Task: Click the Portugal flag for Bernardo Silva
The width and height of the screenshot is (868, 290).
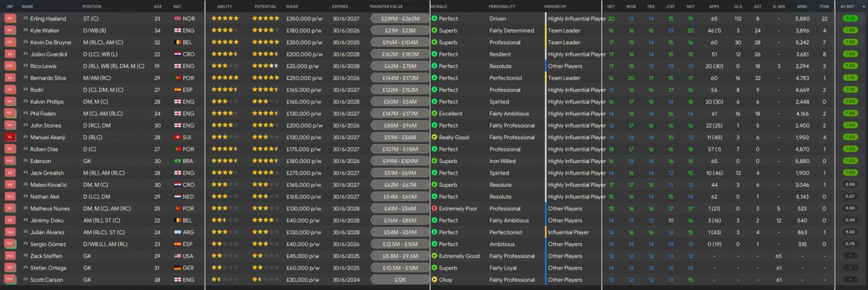Action: pos(178,78)
